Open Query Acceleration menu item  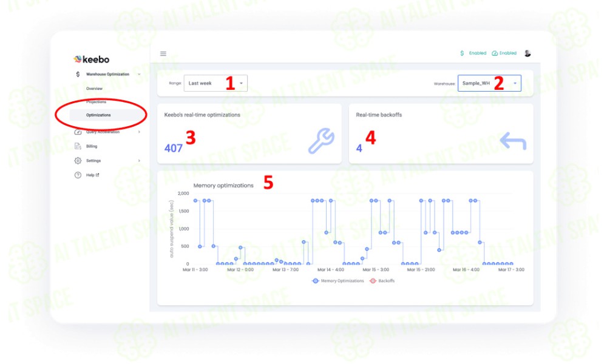103,132
